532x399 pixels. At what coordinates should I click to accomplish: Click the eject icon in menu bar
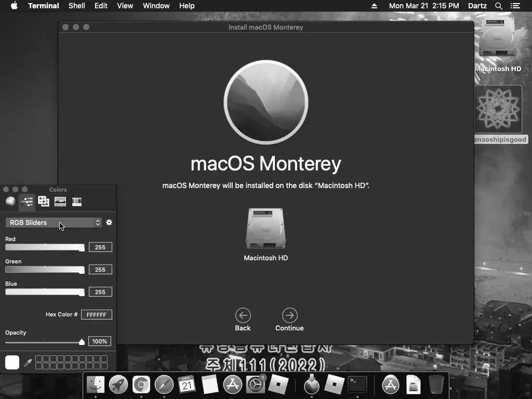coord(374,6)
